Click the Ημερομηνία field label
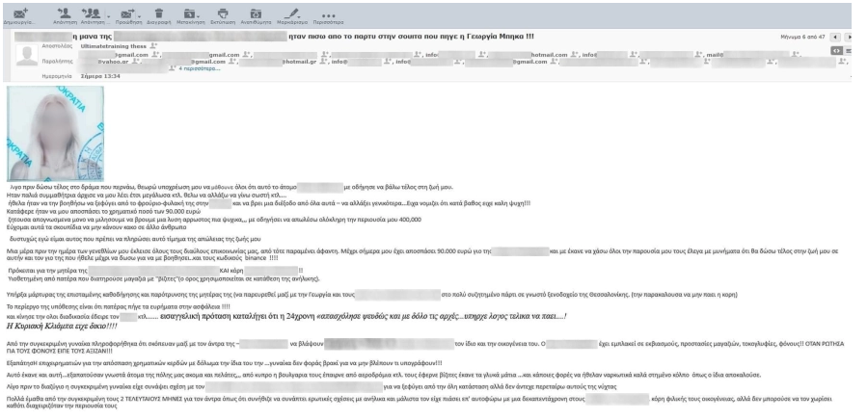Viewport: 868px width, 420px height. (x=57, y=76)
